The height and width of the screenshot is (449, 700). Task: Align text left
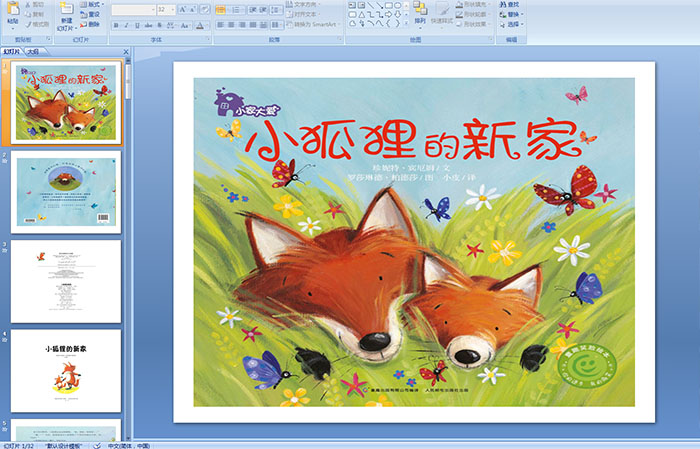pyautogui.click(x=220, y=25)
